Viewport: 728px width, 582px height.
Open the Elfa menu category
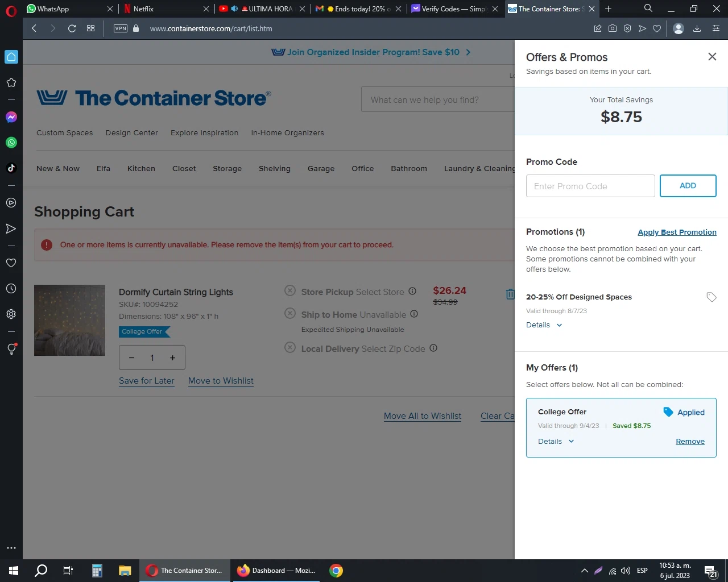coord(104,169)
